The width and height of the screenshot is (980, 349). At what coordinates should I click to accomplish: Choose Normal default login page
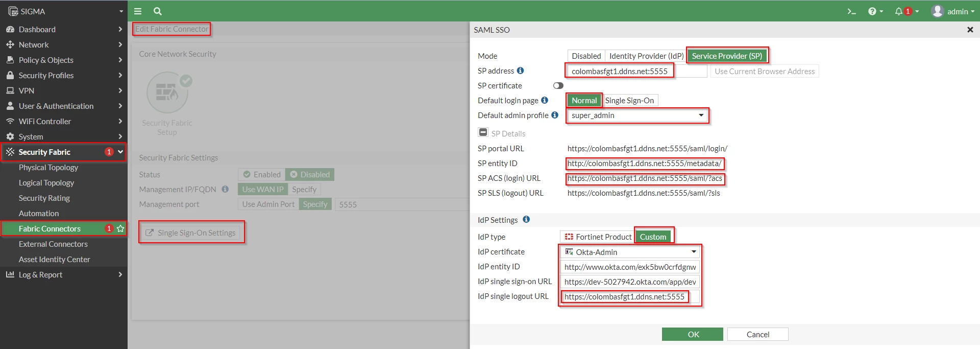pos(584,101)
